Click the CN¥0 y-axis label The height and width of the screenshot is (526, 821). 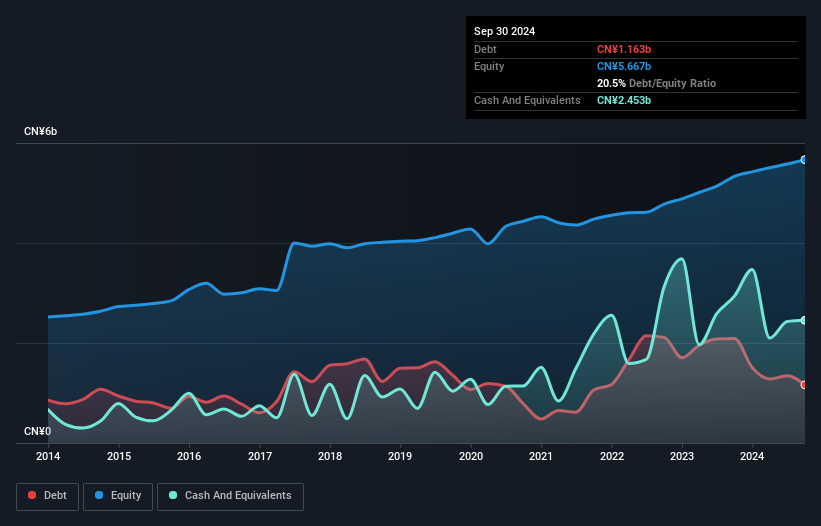37,431
